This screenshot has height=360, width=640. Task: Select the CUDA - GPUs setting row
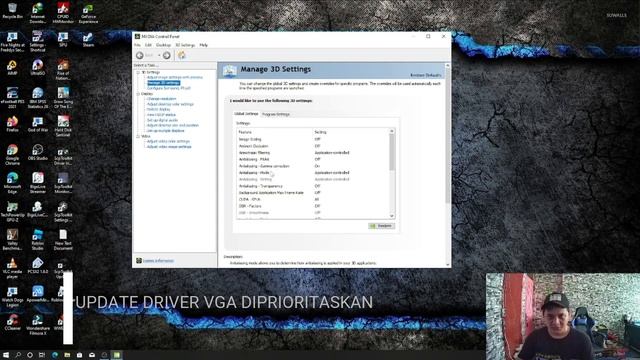click(x=313, y=200)
